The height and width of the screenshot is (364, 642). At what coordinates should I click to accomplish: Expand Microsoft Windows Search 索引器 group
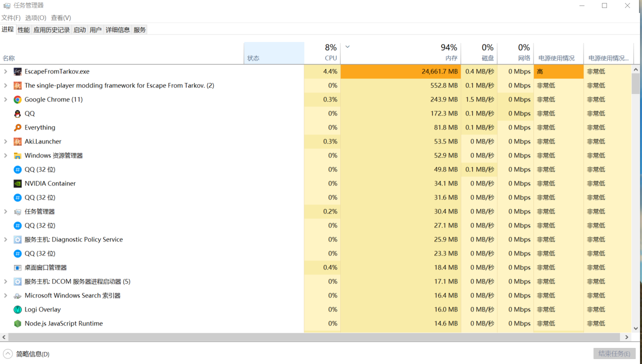click(6, 295)
